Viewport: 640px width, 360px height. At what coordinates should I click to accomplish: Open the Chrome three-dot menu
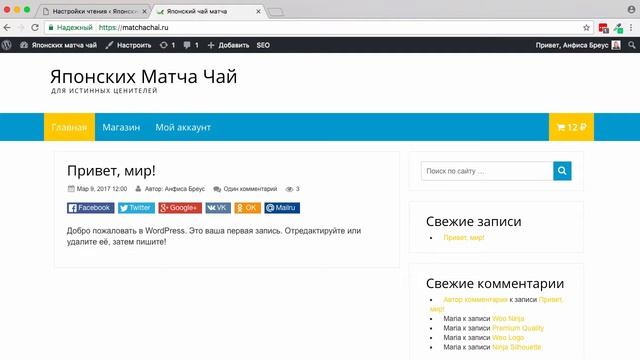(x=631, y=27)
